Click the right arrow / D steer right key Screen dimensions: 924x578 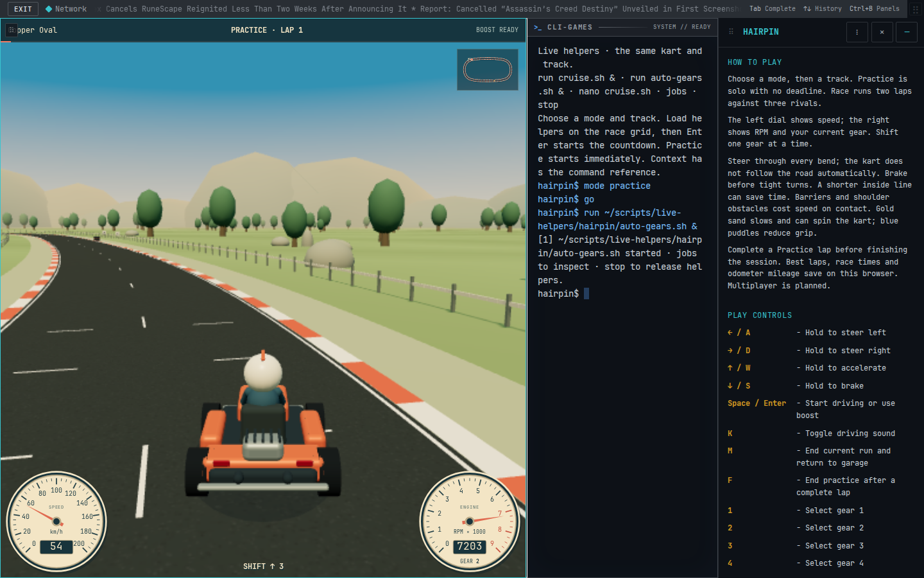pyautogui.click(x=739, y=351)
